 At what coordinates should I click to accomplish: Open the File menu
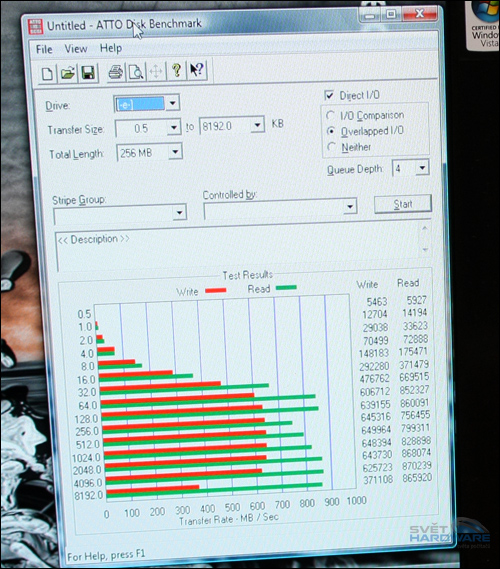pyautogui.click(x=44, y=49)
